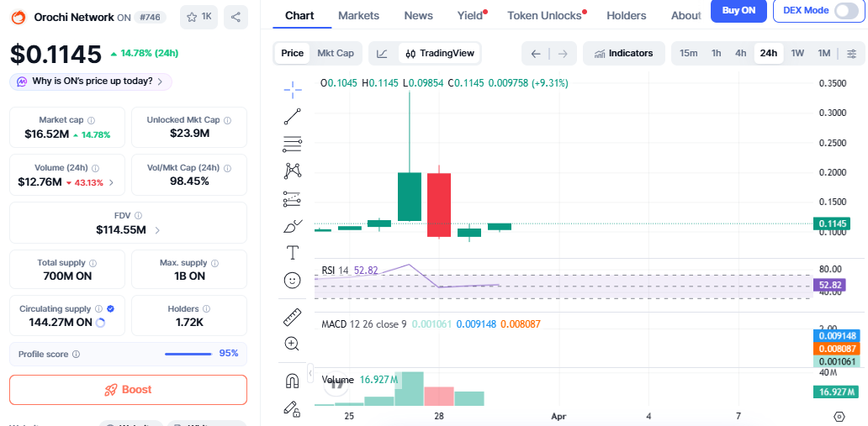Screen dimensions: 868x426
Task: Open chart settings hexagon icon
Action: click(x=839, y=416)
